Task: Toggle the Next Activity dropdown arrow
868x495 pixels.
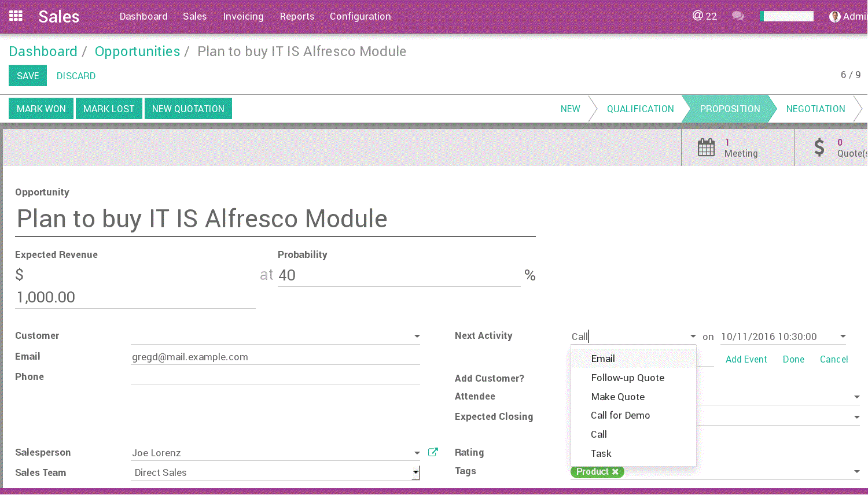Action: (x=693, y=337)
